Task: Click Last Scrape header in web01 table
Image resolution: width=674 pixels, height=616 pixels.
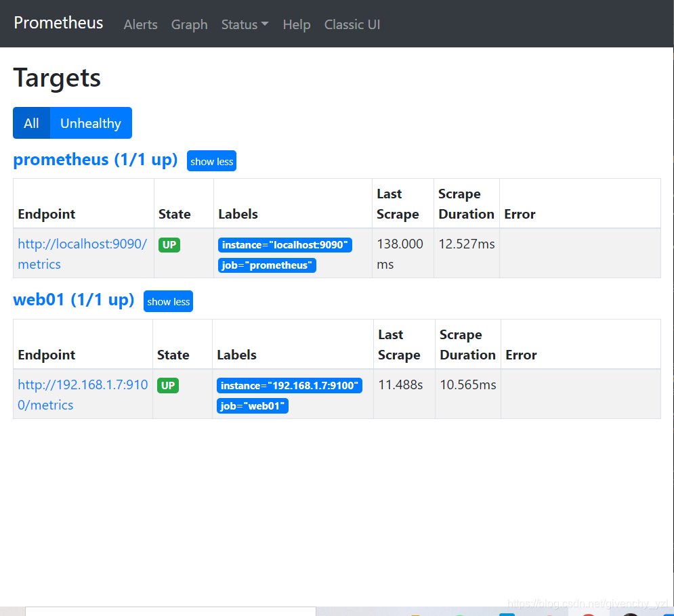Action: point(399,345)
